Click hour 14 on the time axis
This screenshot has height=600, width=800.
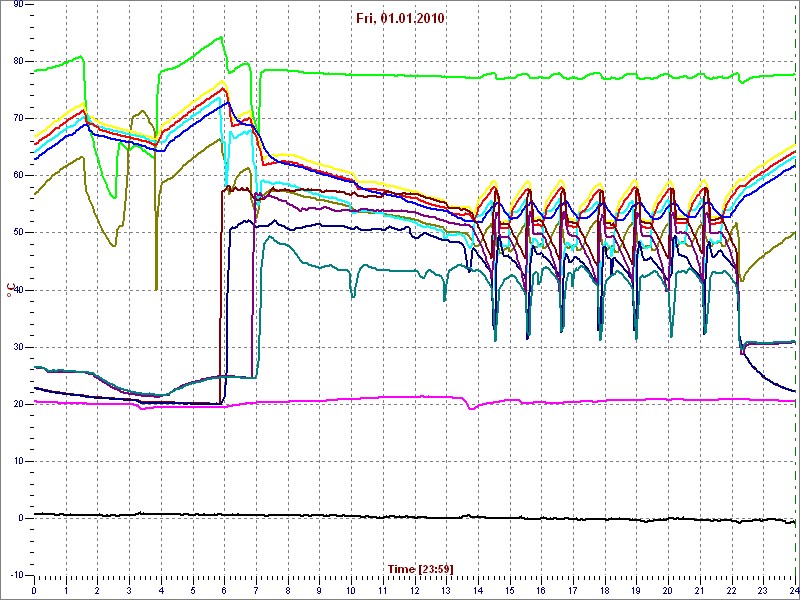[478, 591]
